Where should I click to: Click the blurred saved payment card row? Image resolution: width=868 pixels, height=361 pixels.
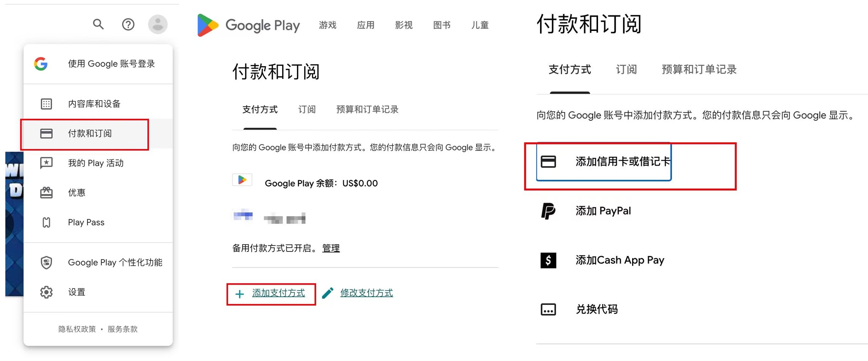coord(269,217)
